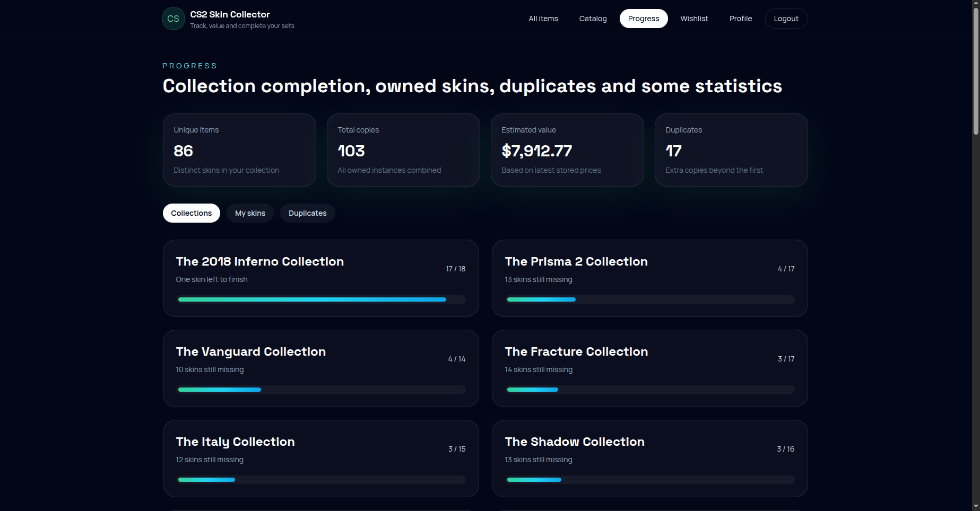Screen dimensions: 980x511
Task: Select The Prisma 2 Collection
Action: pyautogui.click(x=649, y=278)
